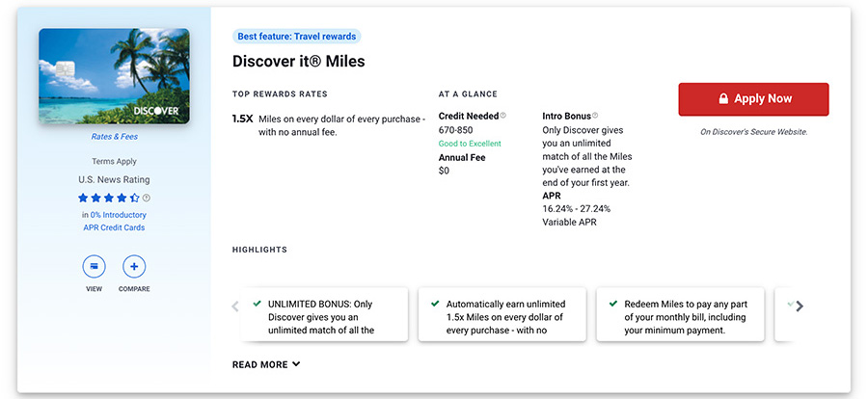Click the Best feature: Travel rewards badge
This screenshot has width=868, height=399.
click(x=297, y=37)
